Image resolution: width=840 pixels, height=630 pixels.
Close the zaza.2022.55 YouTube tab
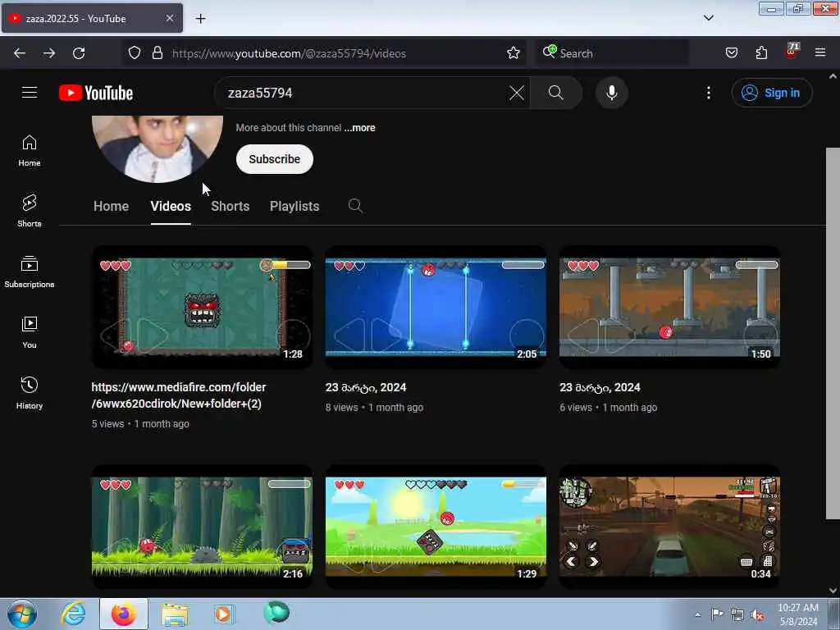tap(169, 18)
